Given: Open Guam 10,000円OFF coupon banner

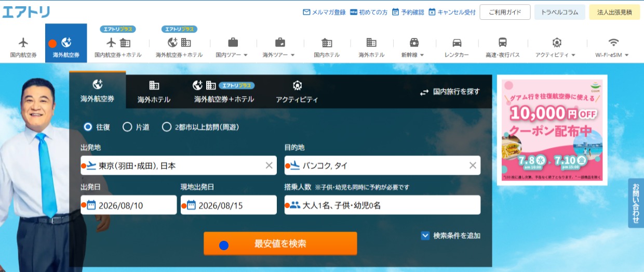Looking at the screenshot, I should [552, 130].
